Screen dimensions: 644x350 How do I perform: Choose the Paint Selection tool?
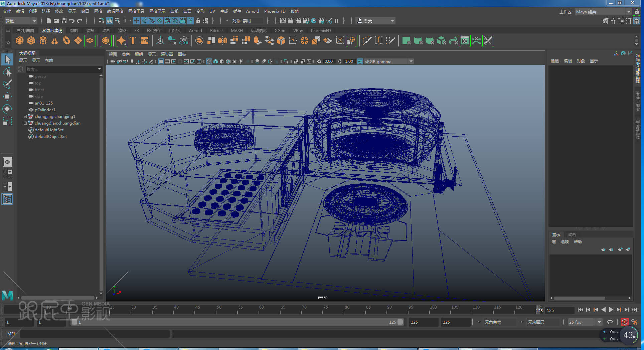[x=7, y=84]
